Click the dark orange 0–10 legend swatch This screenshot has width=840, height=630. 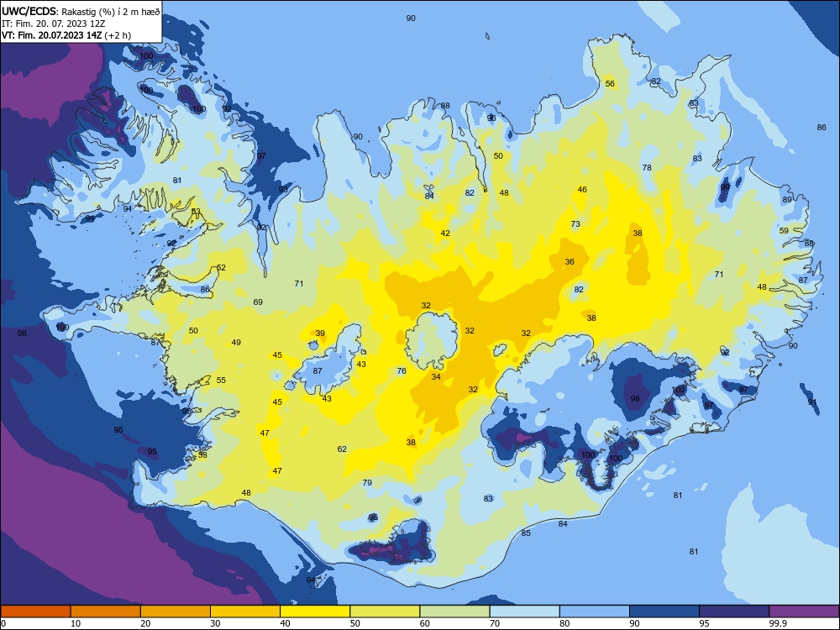tap(35, 612)
